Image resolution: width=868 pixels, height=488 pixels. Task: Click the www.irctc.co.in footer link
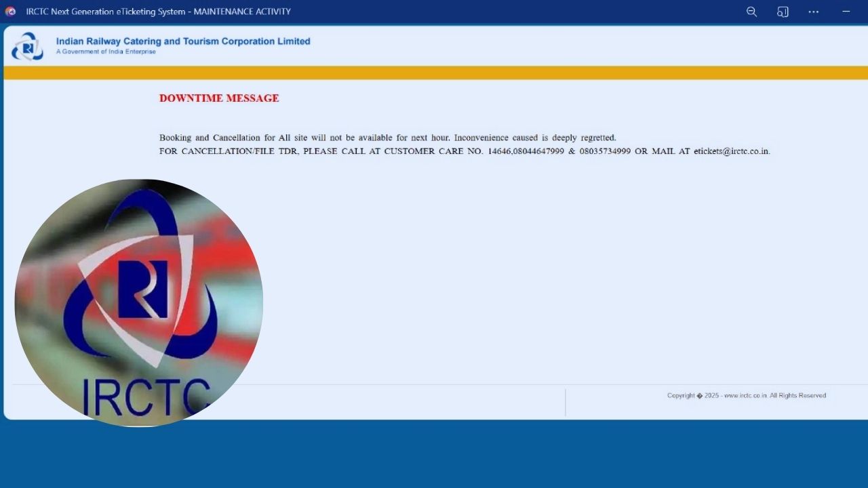[745, 395]
